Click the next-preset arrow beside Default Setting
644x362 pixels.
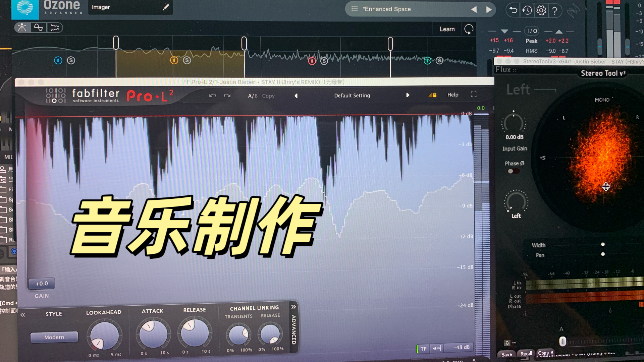[x=408, y=96]
